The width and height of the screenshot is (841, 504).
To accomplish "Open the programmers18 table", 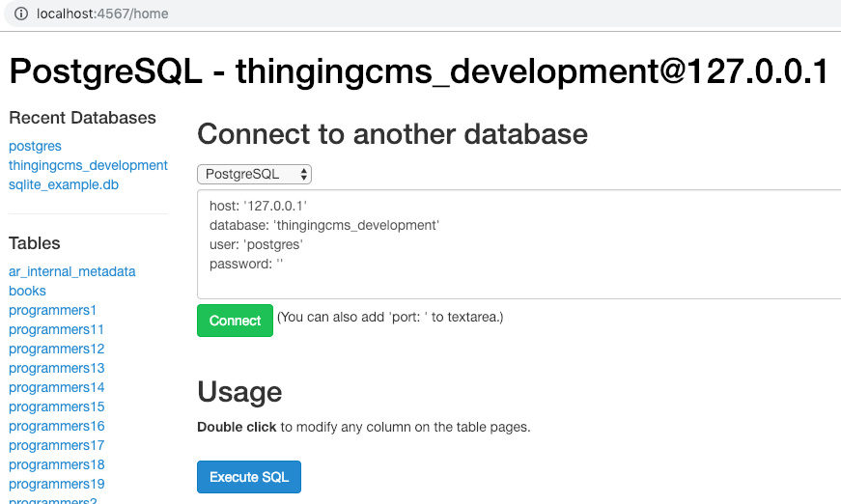I will pyautogui.click(x=56, y=464).
